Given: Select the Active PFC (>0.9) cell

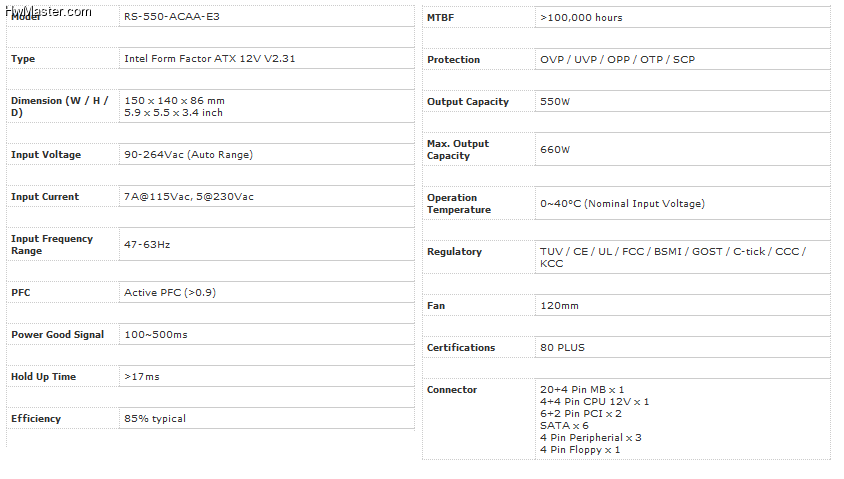Looking at the screenshot, I should click(x=170, y=292).
